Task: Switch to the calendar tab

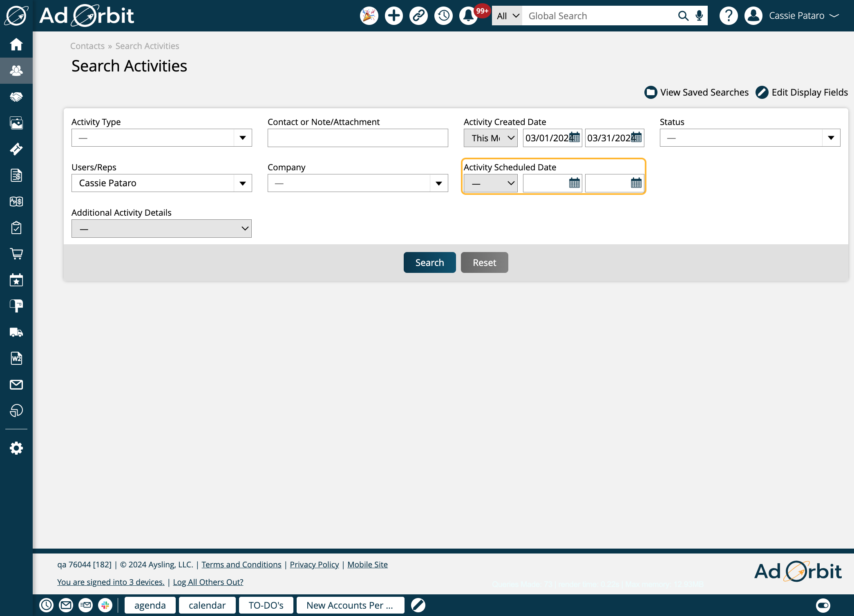Action: pos(206,605)
